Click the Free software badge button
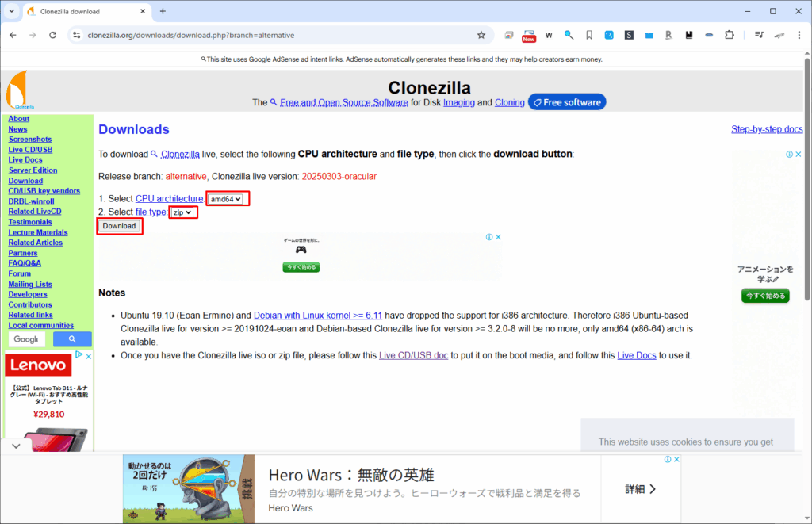 567,102
